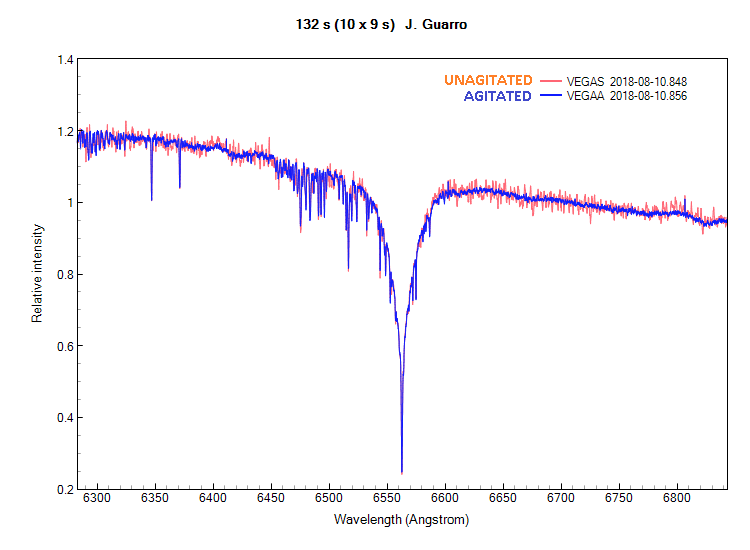The width and height of the screenshot is (750, 550).
Task: Click the Wavelength (Angstrom) x-axis label
Action: click(401, 520)
